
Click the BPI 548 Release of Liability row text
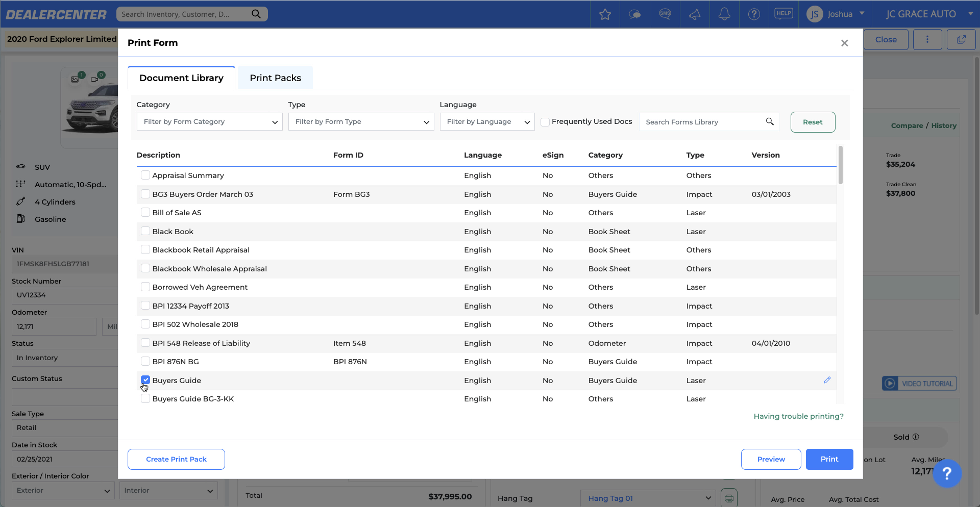click(201, 343)
